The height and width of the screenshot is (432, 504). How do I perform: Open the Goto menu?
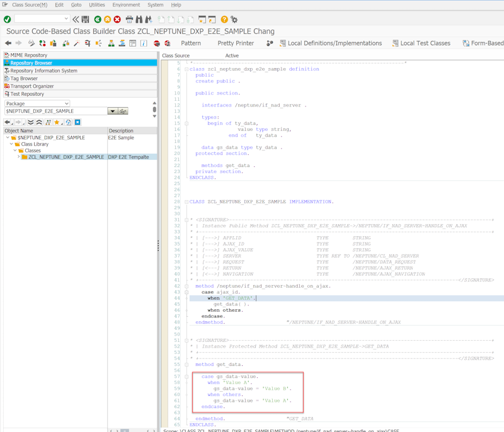pos(76,5)
